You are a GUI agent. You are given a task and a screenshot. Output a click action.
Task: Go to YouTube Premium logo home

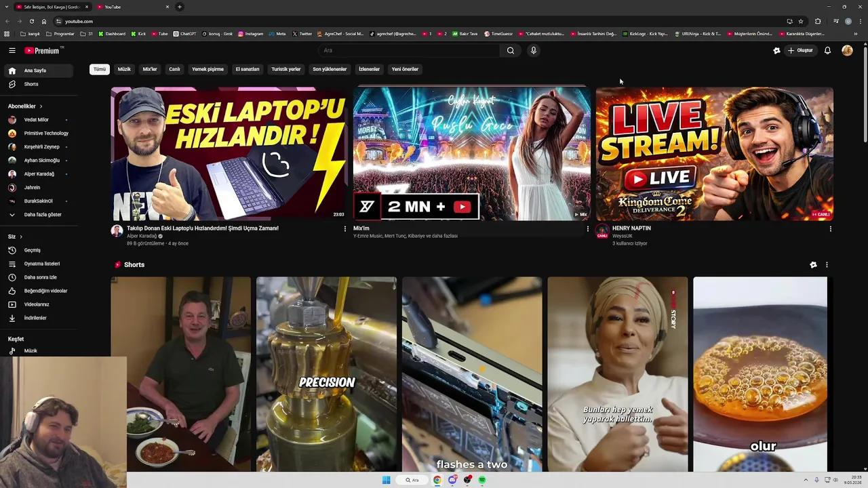[x=43, y=50]
